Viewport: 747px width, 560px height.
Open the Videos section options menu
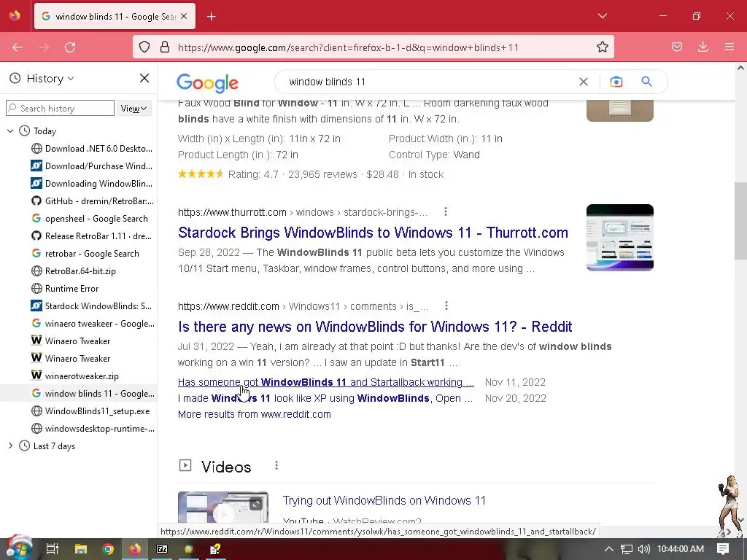pos(276,466)
